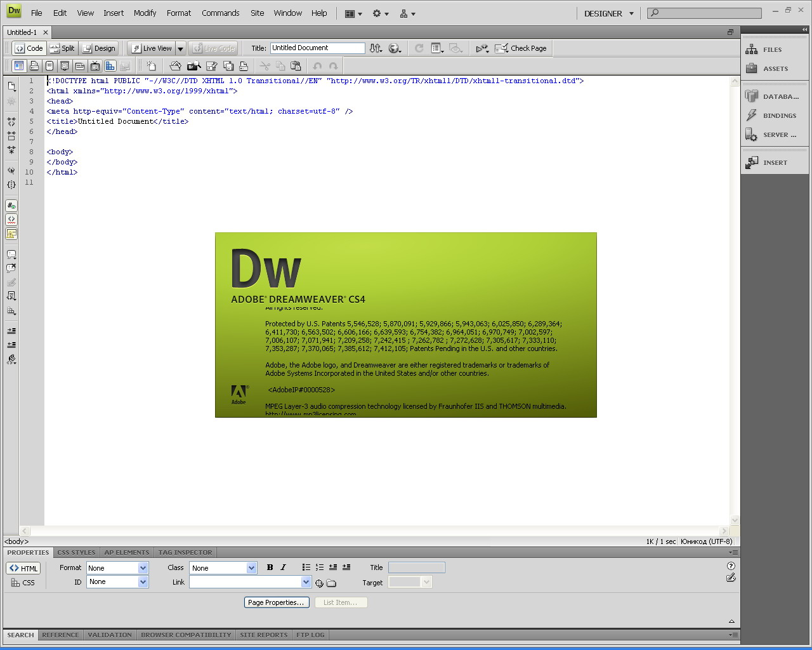The image size is (812, 650).
Task: Click the Save All icon
Action: click(x=228, y=65)
